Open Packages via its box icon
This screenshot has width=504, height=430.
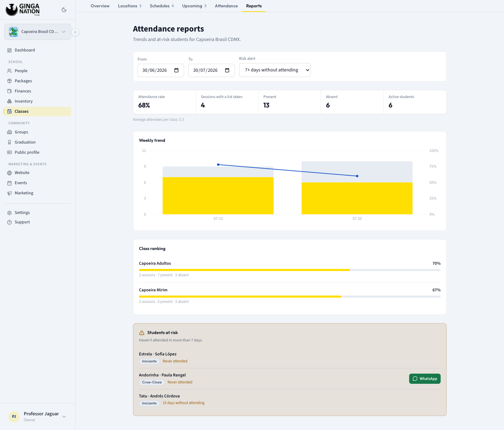(x=9, y=81)
